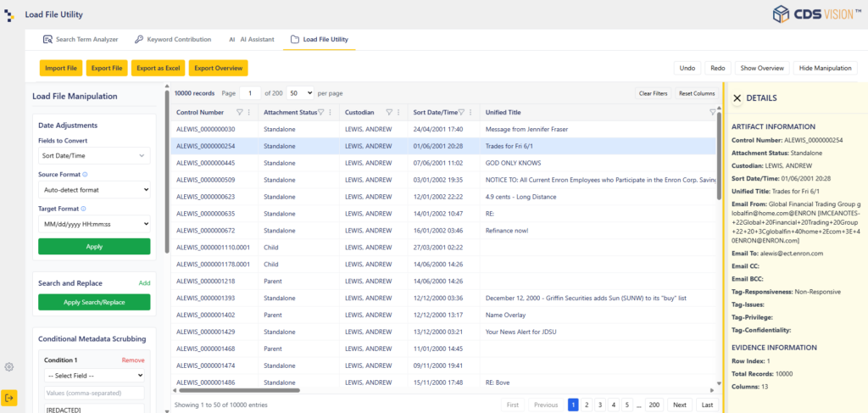Click Values comma-separated input field

click(x=94, y=393)
